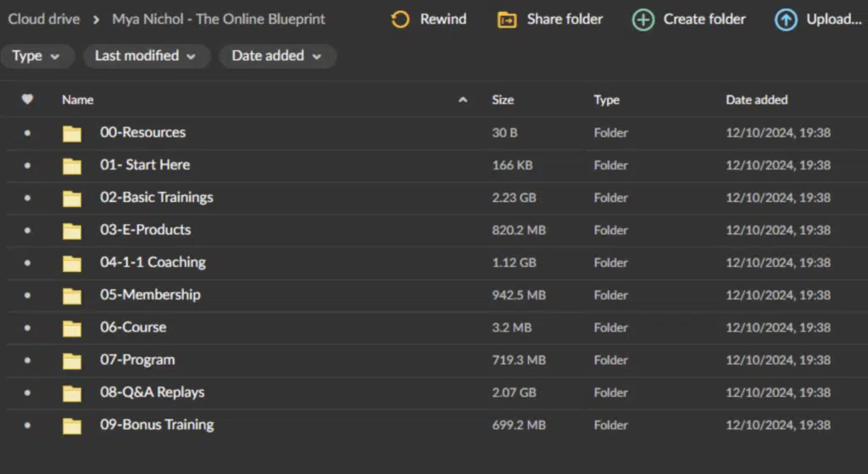The image size is (868, 474).
Task: Click the Name sort direction arrow
Action: tap(463, 100)
